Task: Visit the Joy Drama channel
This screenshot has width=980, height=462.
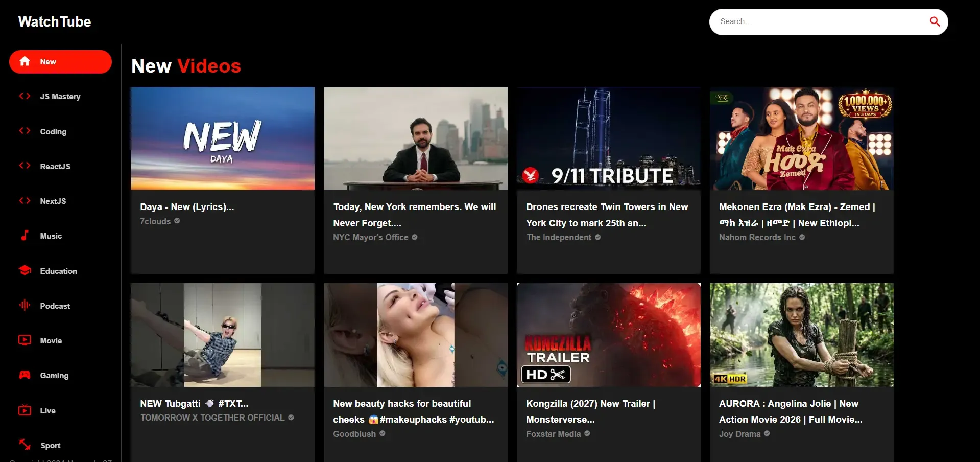Action: [740, 434]
